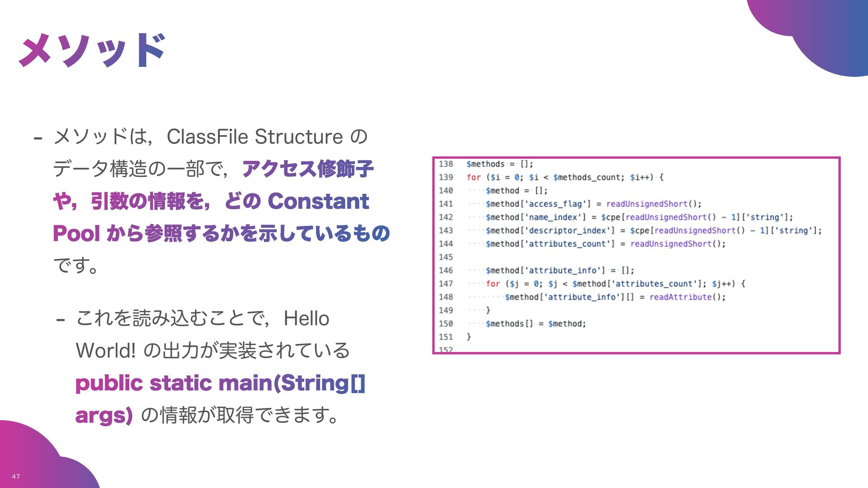The width and height of the screenshot is (868, 488).
Task: Click $methods[] = $method on line 150
Action: pyautogui.click(x=536, y=324)
